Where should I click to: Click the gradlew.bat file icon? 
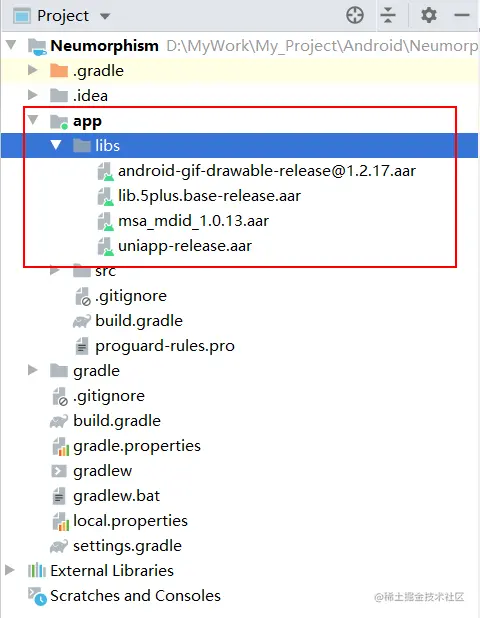point(59,496)
